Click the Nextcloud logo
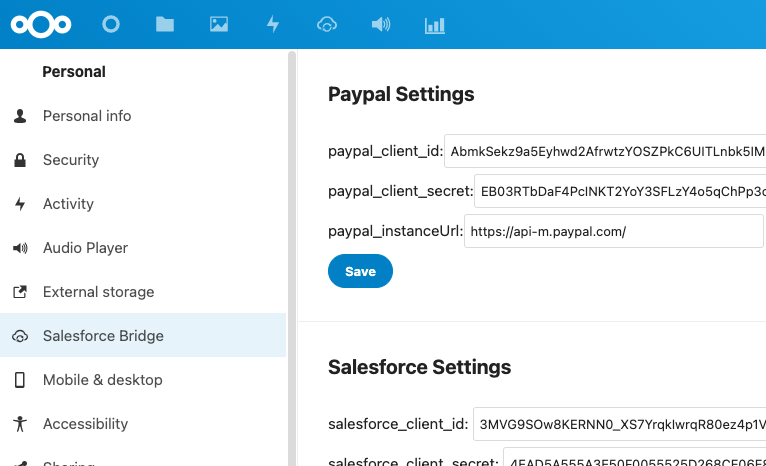This screenshot has height=466, width=766. 41,24
